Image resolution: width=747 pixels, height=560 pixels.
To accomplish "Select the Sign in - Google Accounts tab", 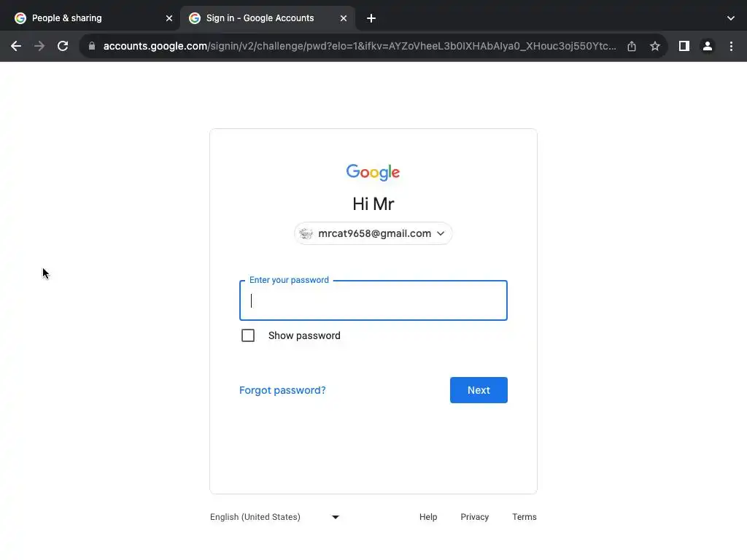I will tap(268, 18).
